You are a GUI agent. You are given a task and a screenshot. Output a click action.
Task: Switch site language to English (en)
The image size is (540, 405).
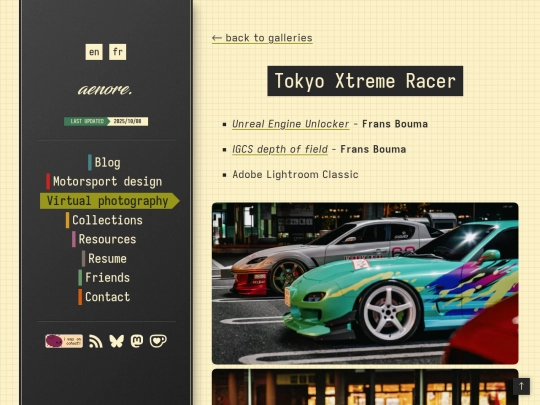[94, 52]
